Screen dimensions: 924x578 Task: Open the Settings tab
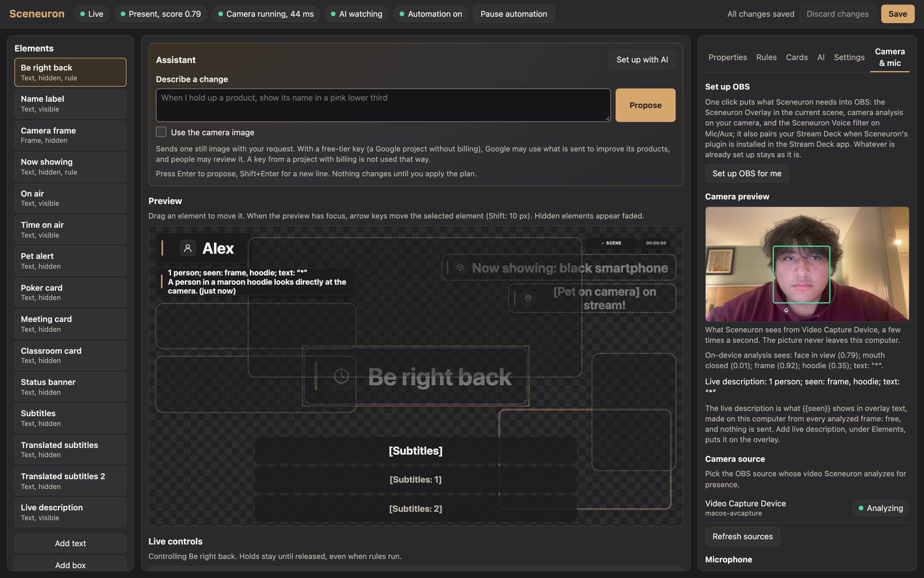coord(849,57)
